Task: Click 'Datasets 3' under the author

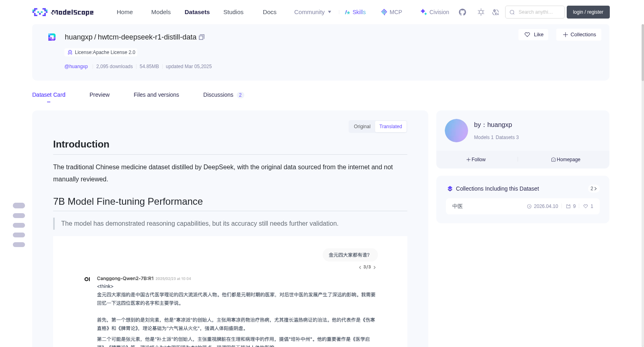Action: click(507, 137)
